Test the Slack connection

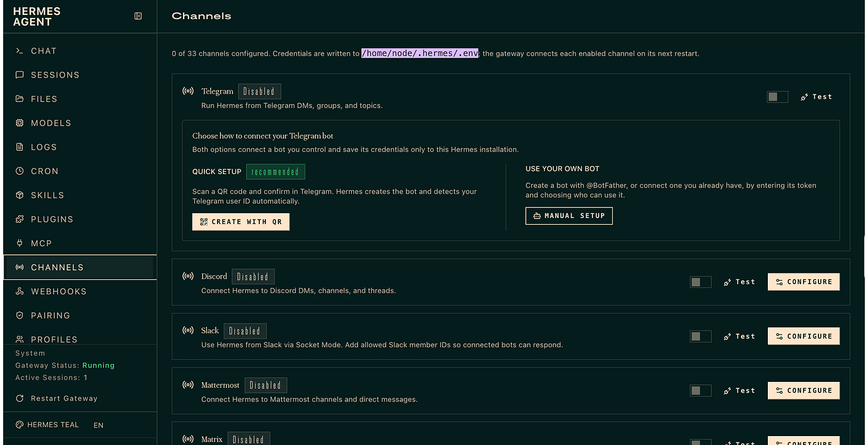[739, 336]
